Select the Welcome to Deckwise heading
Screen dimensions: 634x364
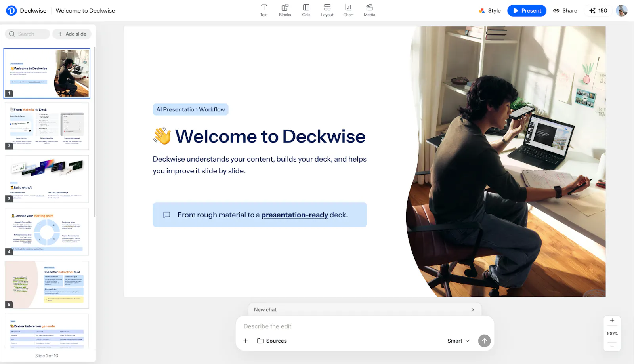tap(270, 136)
